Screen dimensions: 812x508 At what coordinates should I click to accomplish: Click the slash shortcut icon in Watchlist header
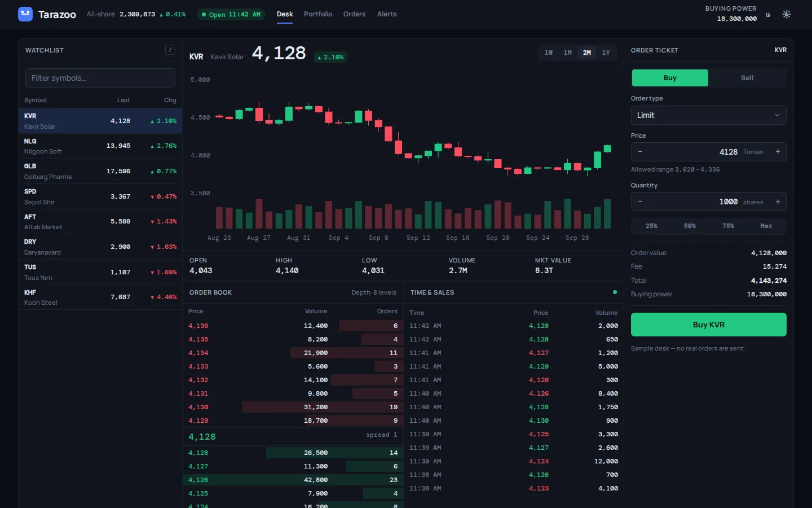pos(170,50)
